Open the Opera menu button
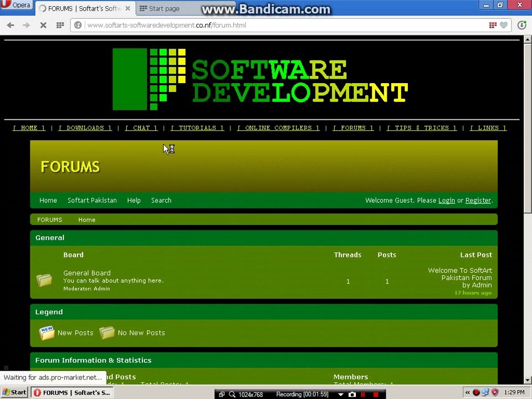 point(16,5)
